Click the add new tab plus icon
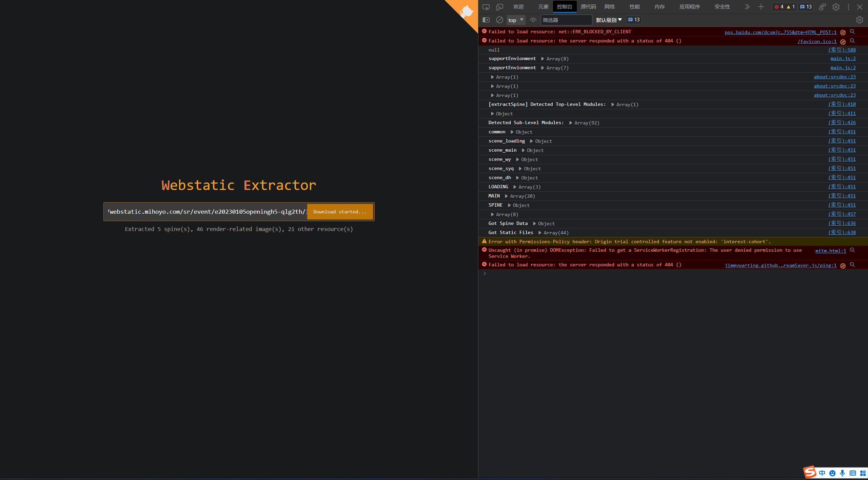This screenshot has width=868, height=480. point(761,7)
